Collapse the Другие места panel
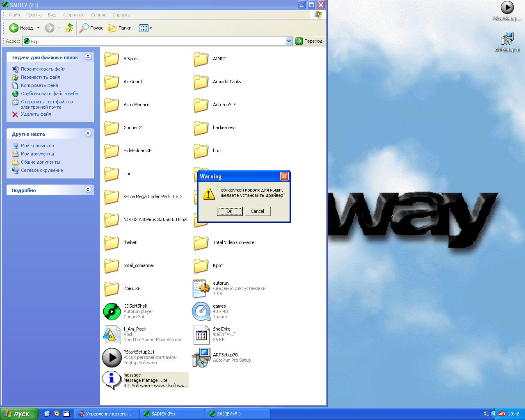Viewport: 525px width, 420px height. 88,133
